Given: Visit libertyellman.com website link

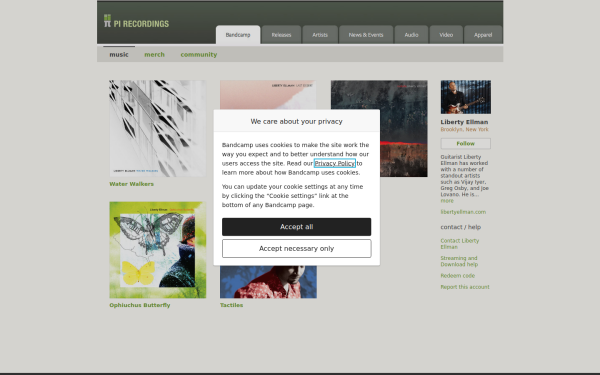Looking at the screenshot, I should coord(463,212).
